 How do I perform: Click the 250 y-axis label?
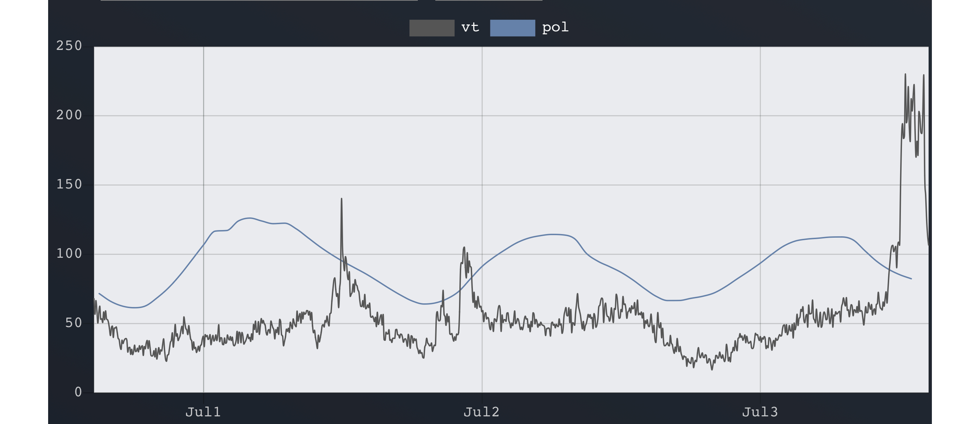point(69,46)
